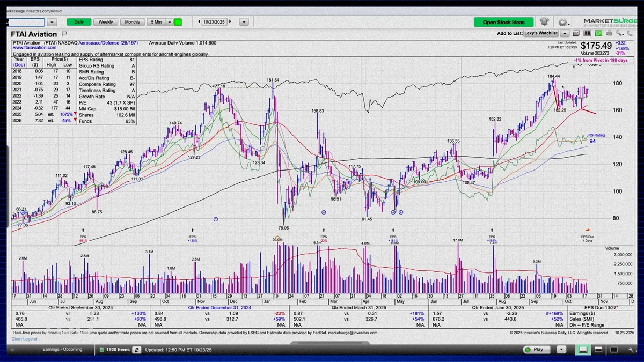Open the Lexy's Watchlist dropdown arrow
This screenshot has height=362, width=644.
[x=565, y=33]
